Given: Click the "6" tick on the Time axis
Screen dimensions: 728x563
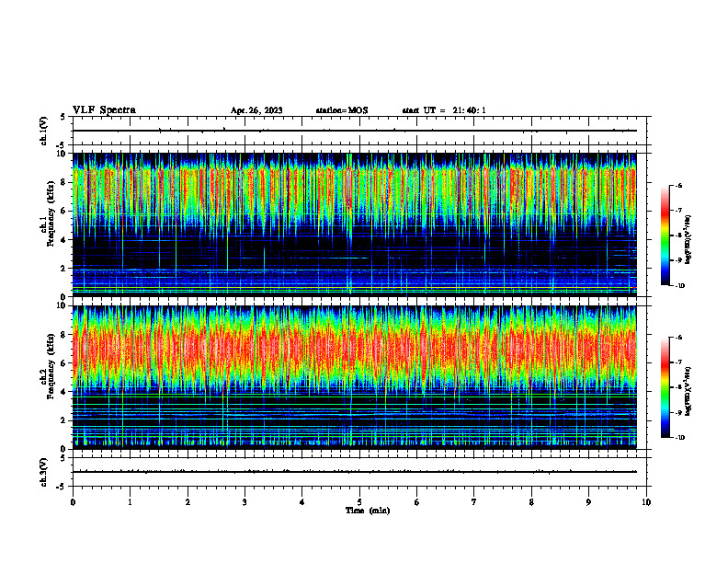Looking at the screenshot, I should pyautogui.click(x=417, y=502).
